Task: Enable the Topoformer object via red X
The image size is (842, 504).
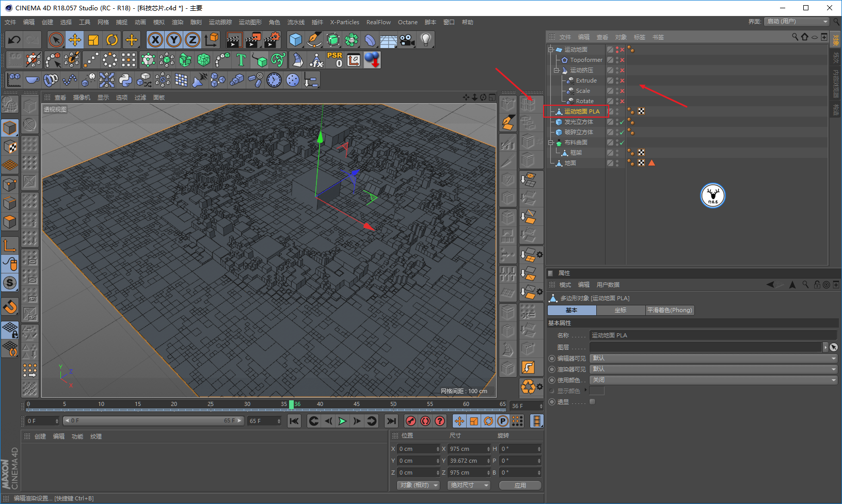Action: [x=622, y=60]
